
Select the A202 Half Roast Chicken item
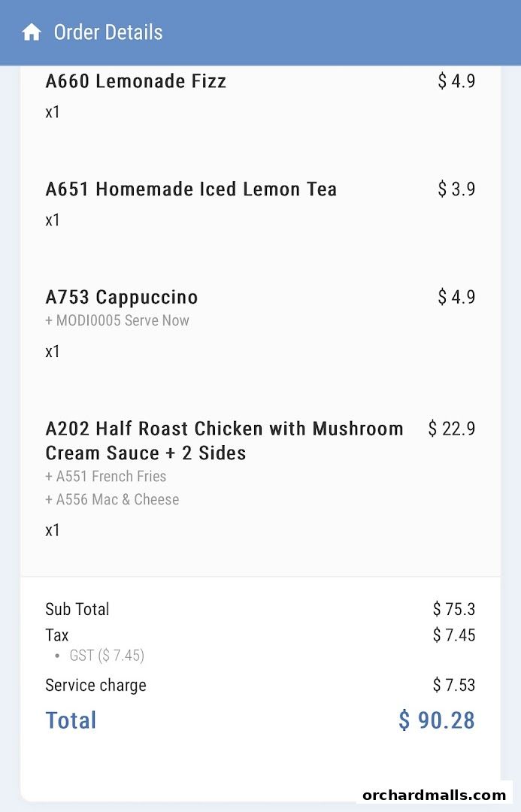(x=224, y=441)
